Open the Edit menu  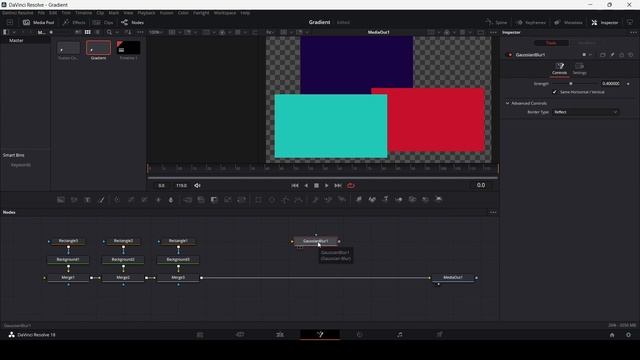(53, 13)
